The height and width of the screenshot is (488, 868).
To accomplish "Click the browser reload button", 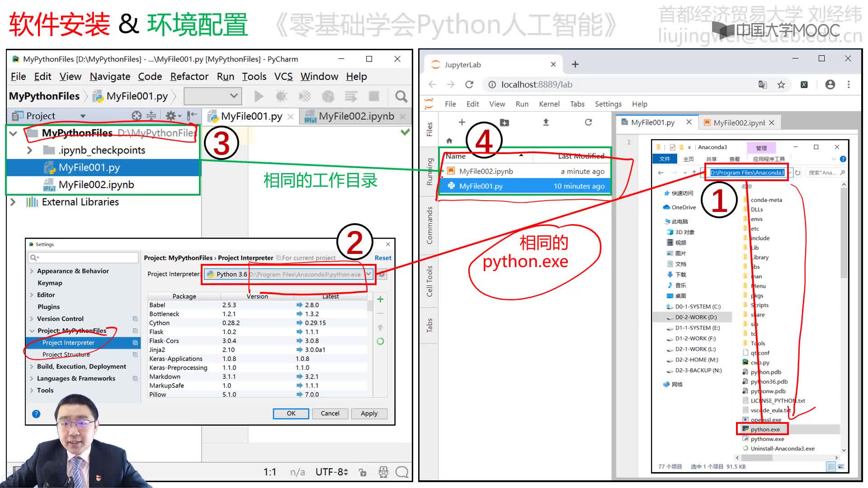I will 469,84.
